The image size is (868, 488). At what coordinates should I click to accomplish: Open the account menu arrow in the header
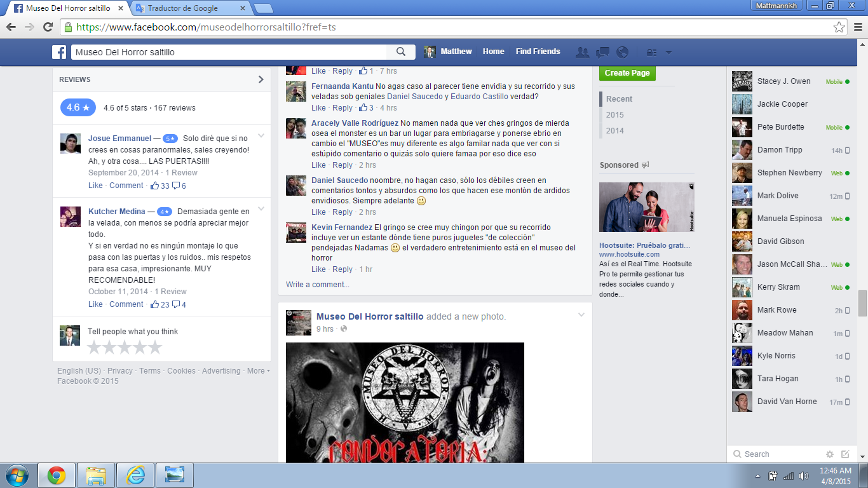coord(668,53)
